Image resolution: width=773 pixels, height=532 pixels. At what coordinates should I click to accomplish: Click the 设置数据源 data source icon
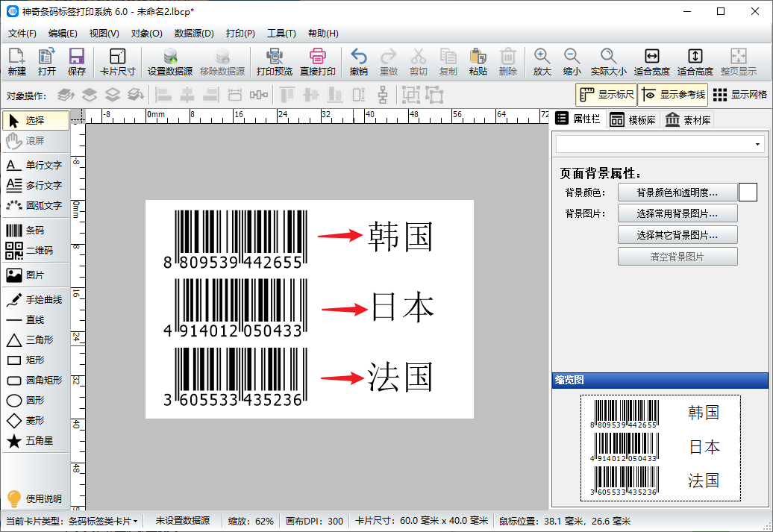pyautogui.click(x=170, y=62)
